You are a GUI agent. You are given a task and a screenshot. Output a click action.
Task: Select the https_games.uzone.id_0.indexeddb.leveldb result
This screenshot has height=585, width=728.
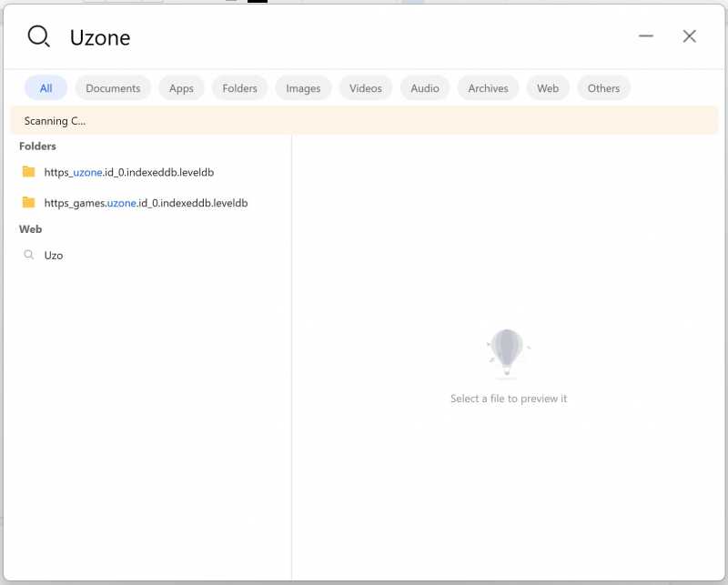[x=149, y=203]
